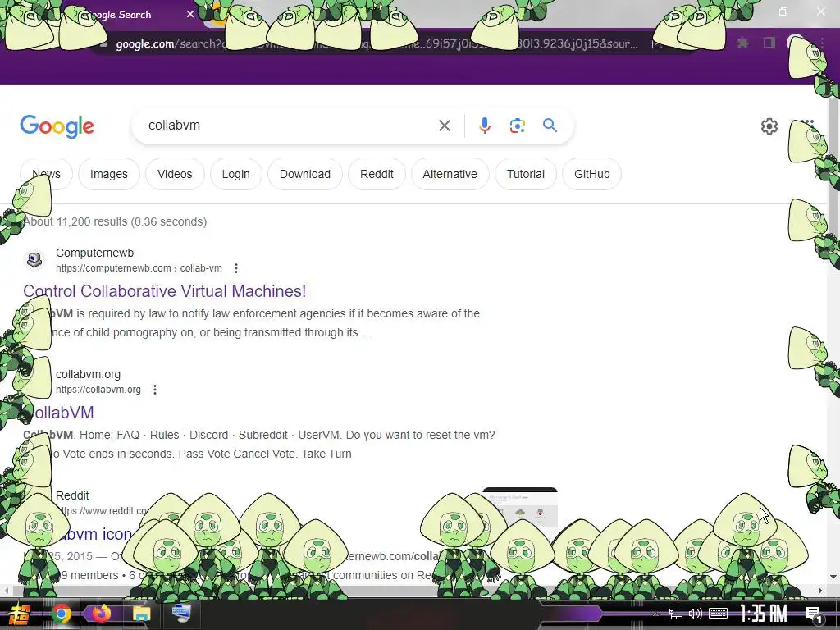Close the Google Search tab

click(190, 15)
